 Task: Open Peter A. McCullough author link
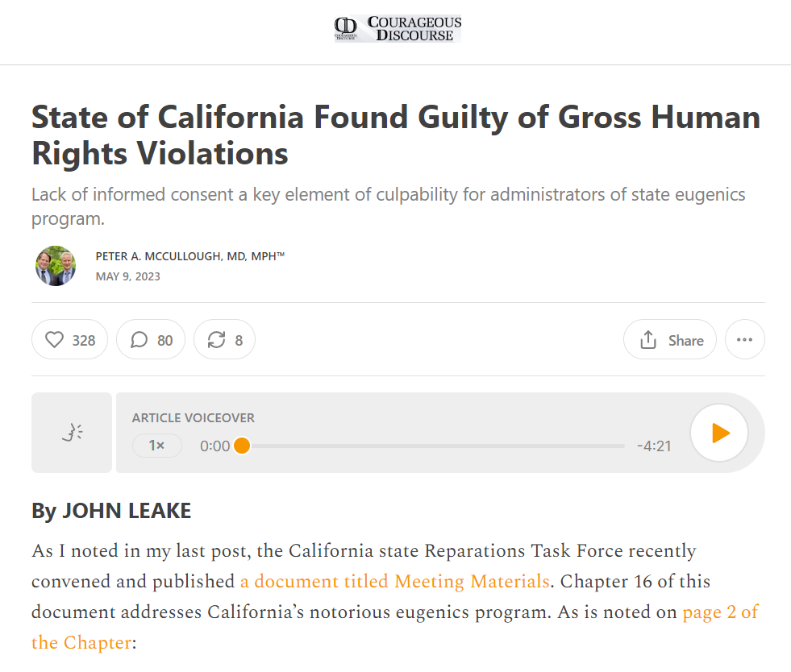[189, 256]
